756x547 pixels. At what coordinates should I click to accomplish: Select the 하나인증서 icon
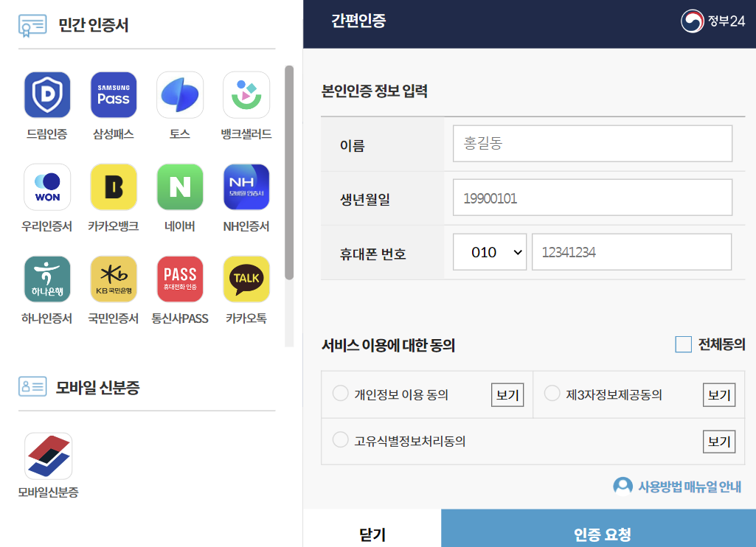47,279
